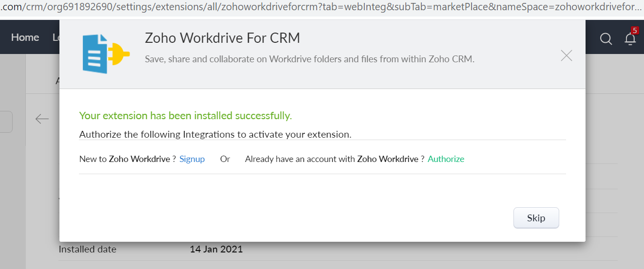Select the partially hidden tab next to Home

56,37
